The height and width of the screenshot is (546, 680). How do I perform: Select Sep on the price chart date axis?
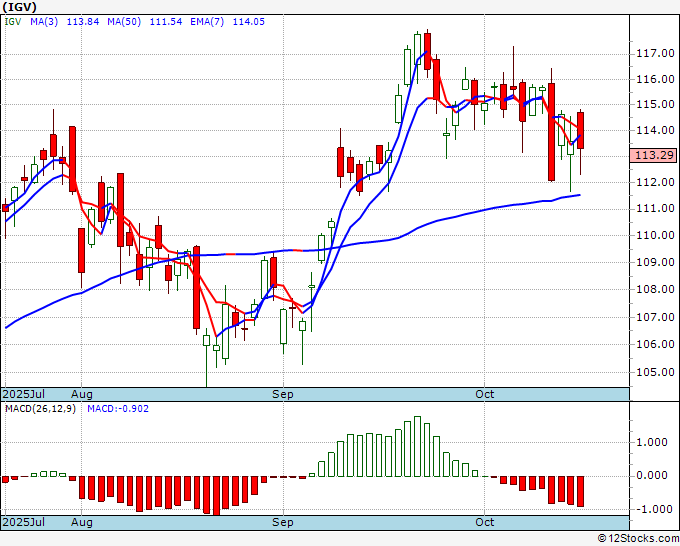[283, 394]
